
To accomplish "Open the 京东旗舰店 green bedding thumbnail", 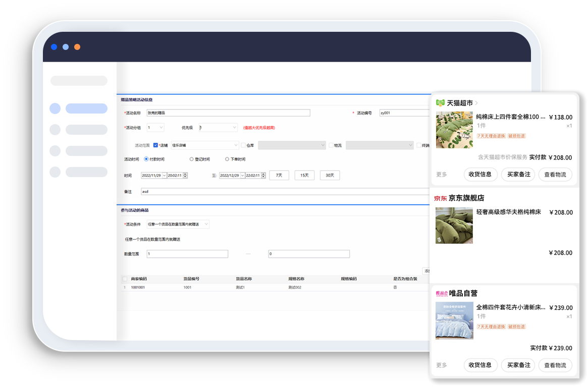I will point(454,226).
